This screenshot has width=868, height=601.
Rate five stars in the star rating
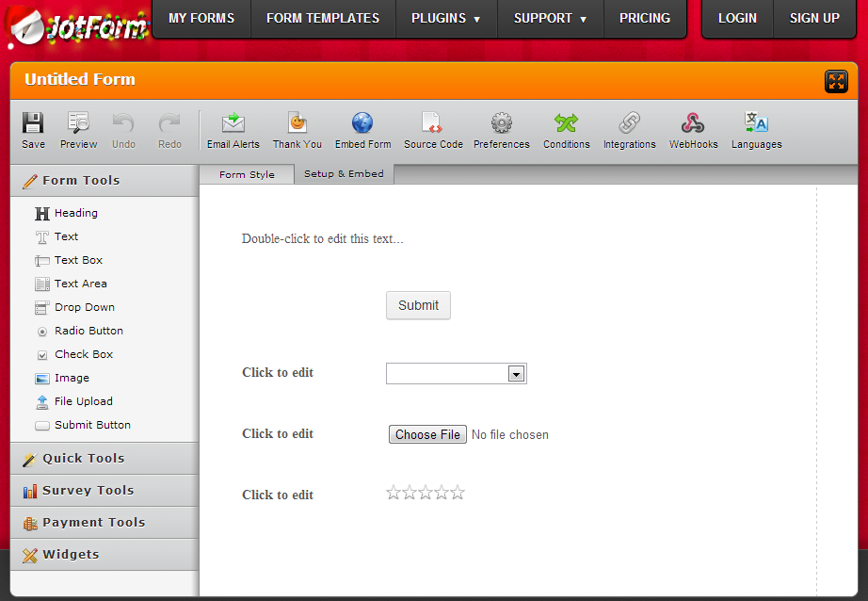coord(458,493)
